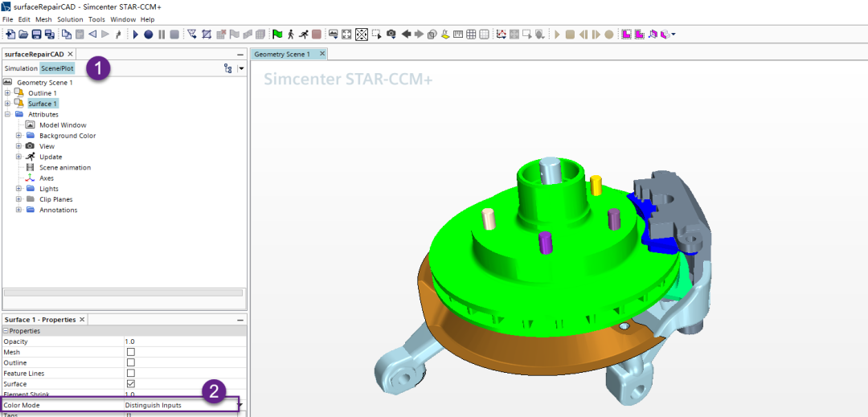Screen dimensions: 868x417
Task: Expand the Surface 1 tree node
Action: pos(7,104)
